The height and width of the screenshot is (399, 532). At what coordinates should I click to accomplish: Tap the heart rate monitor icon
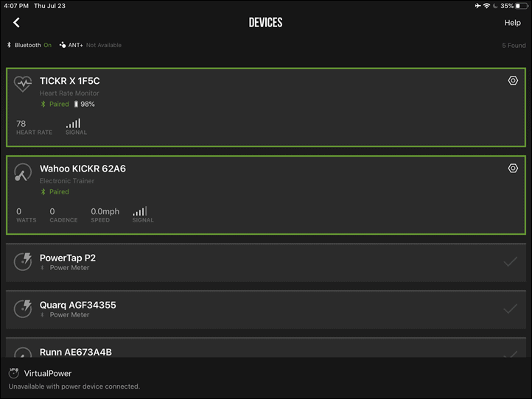tap(23, 84)
